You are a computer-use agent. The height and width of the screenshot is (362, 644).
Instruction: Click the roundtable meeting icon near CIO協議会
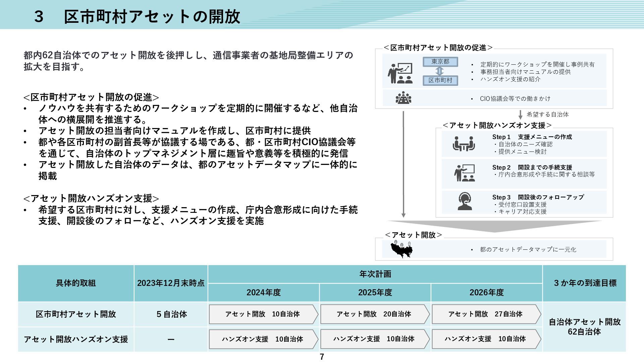tap(403, 98)
